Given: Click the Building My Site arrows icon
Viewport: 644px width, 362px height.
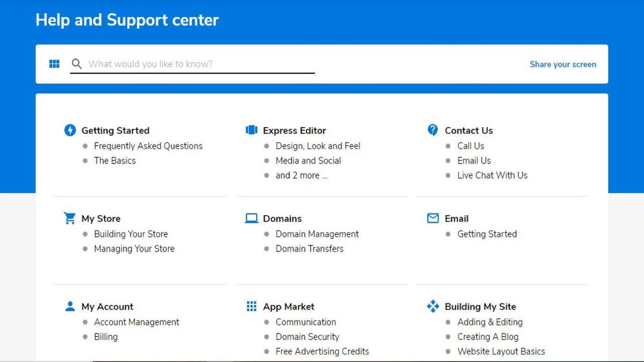Looking at the screenshot, I should (433, 306).
